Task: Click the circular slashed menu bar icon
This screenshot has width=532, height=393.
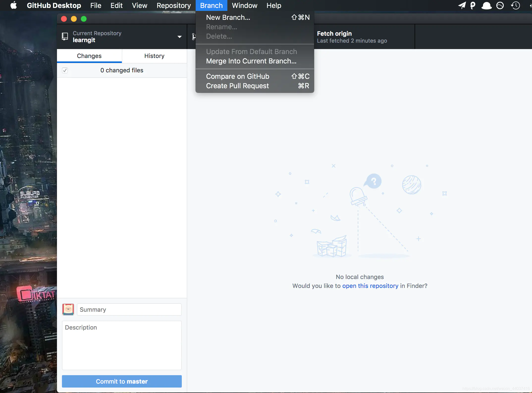Action: [500, 5]
